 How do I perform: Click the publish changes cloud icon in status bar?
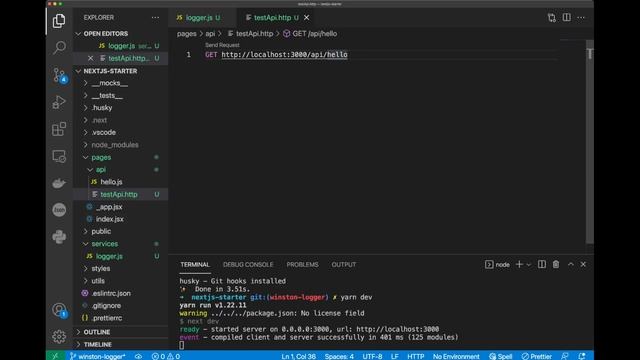tap(138, 356)
